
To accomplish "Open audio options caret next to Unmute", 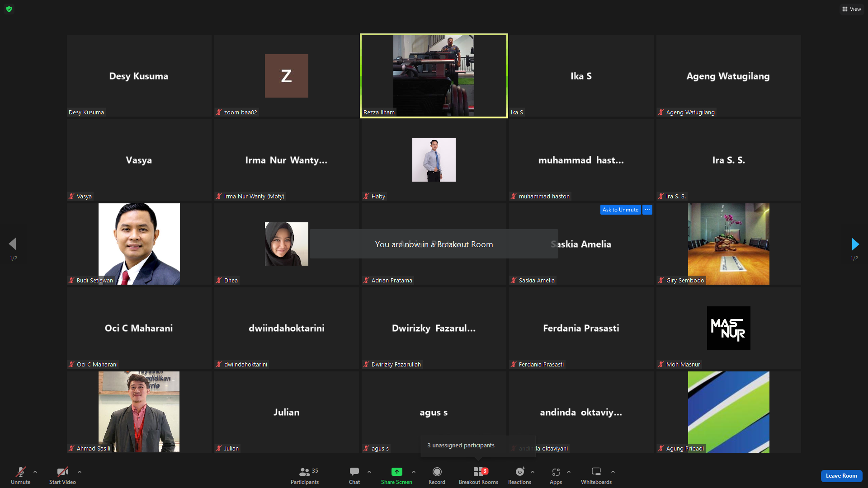I will [x=35, y=472].
